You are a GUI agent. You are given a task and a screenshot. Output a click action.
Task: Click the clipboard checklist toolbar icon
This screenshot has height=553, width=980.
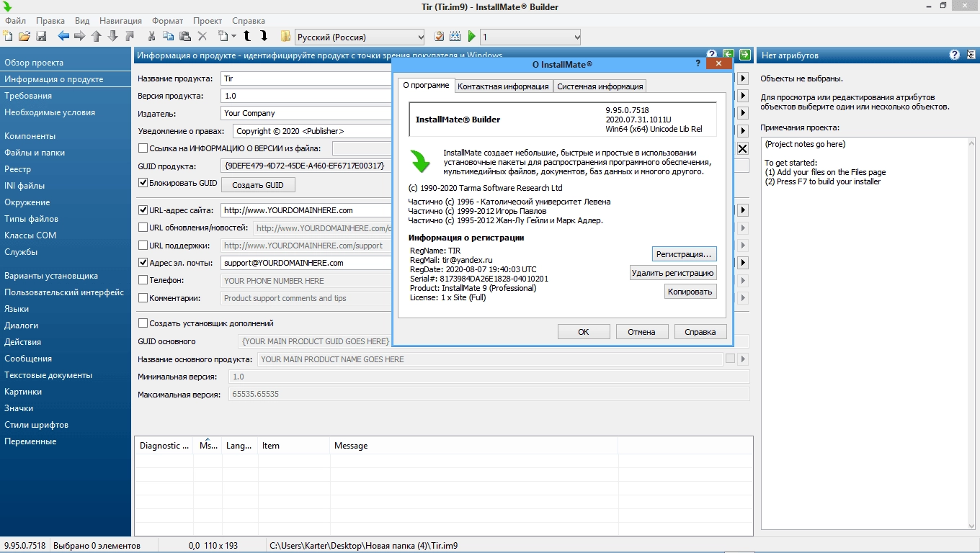(x=439, y=36)
